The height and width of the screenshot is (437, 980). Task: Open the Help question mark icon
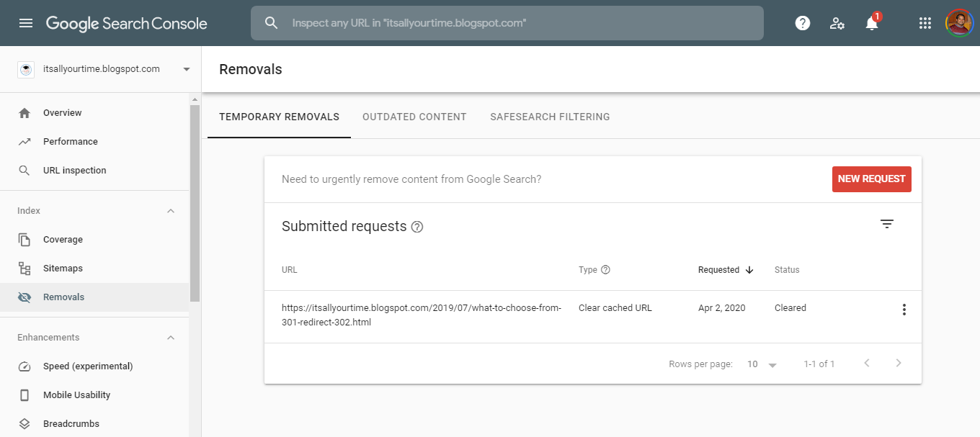802,23
